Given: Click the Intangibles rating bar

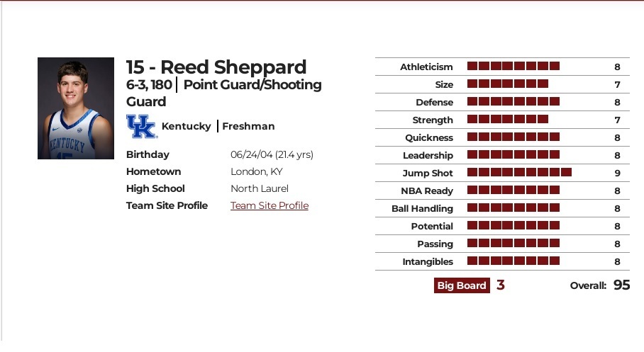Looking at the screenshot, I should tap(513, 261).
